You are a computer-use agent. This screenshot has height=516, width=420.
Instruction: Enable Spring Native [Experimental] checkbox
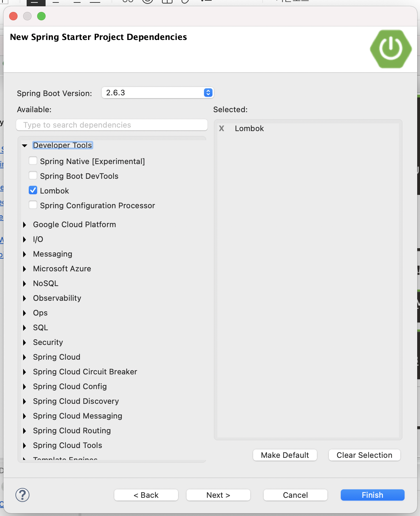pyautogui.click(x=33, y=161)
